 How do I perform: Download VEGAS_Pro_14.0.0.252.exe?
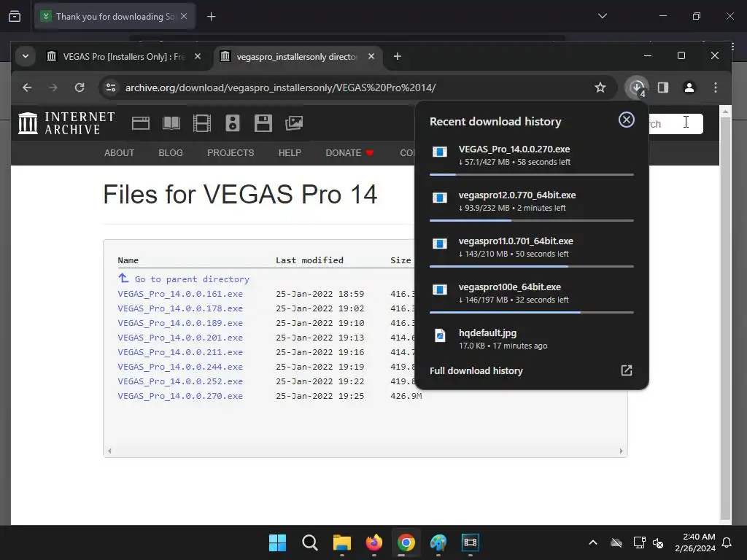(180, 381)
